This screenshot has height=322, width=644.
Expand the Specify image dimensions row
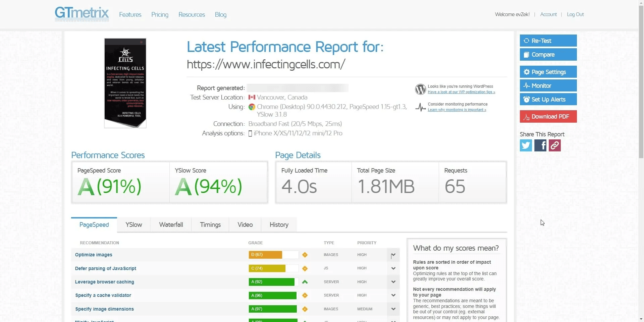pyautogui.click(x=393, y=309)
